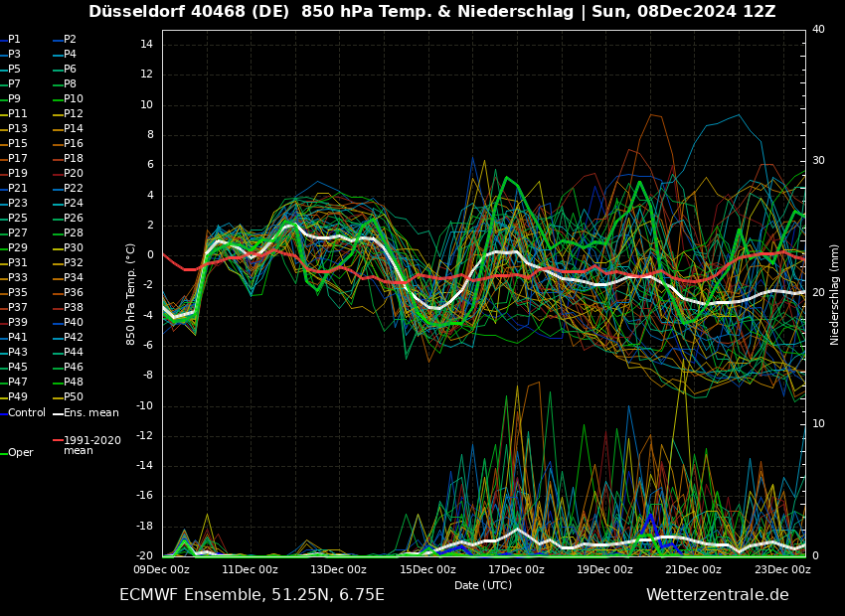Toggle the Ens. mean legend entry
845x616 pixels.
(x=91, y=412)
